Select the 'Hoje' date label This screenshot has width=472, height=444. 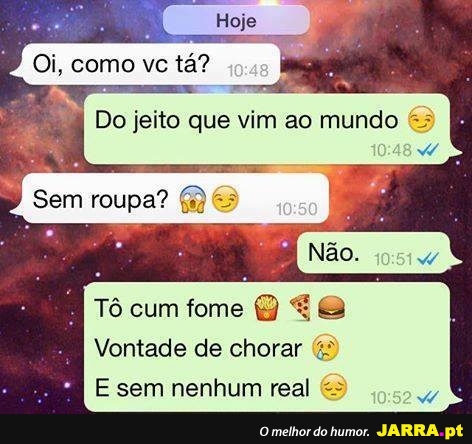point(236,21)
